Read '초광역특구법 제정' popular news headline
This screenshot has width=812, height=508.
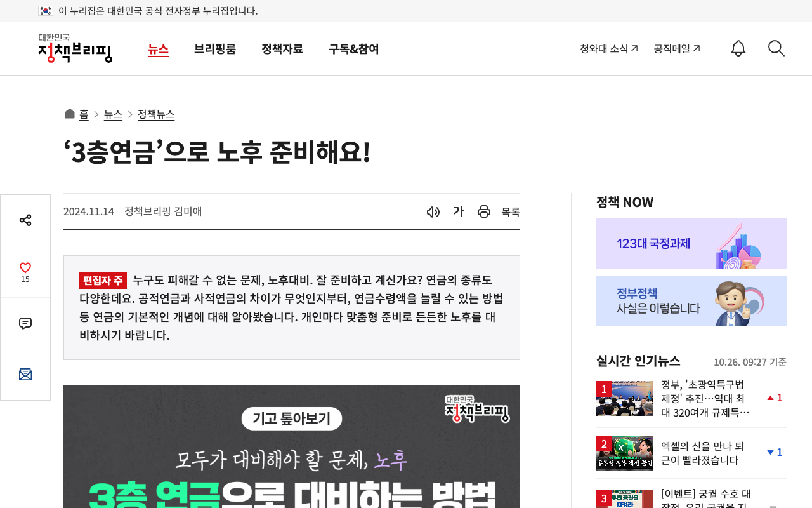[705, 398]
